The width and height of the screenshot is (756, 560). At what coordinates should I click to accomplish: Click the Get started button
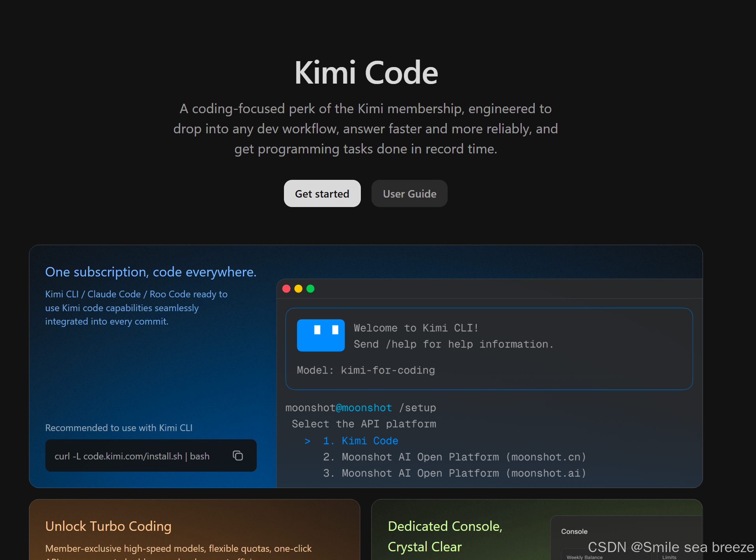[322, 194]
